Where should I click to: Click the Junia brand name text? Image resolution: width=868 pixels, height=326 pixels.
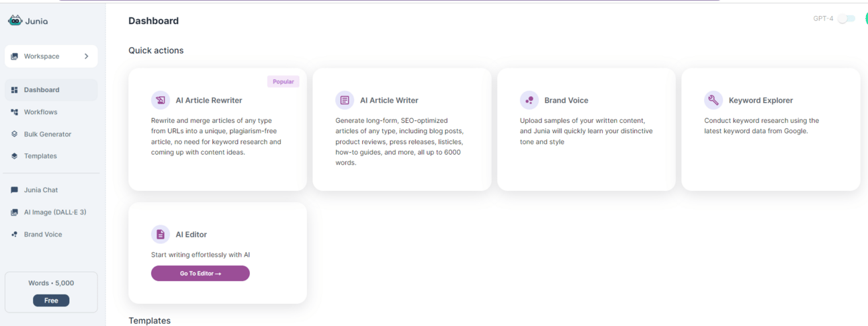click(x=37, y=22)
